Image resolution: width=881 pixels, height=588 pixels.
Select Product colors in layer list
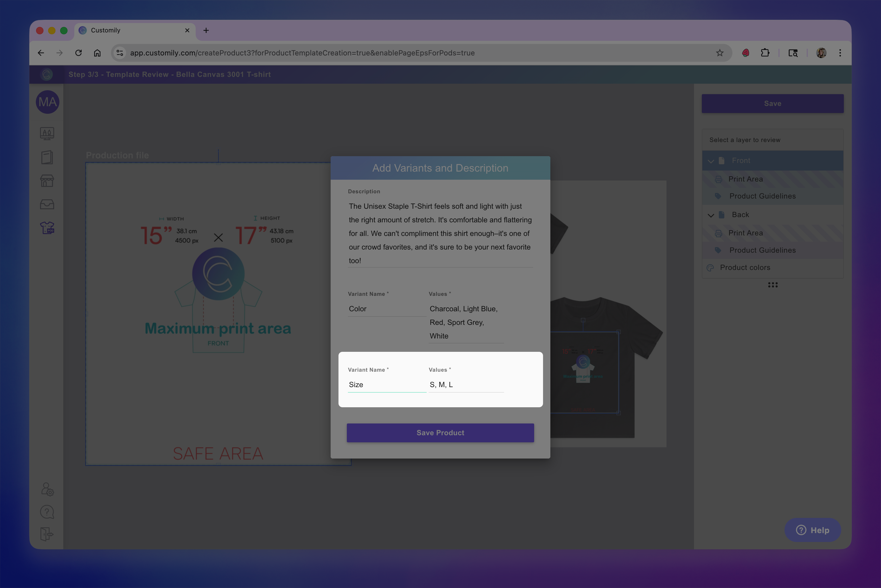pyautogui.click(x=745, y=267)
